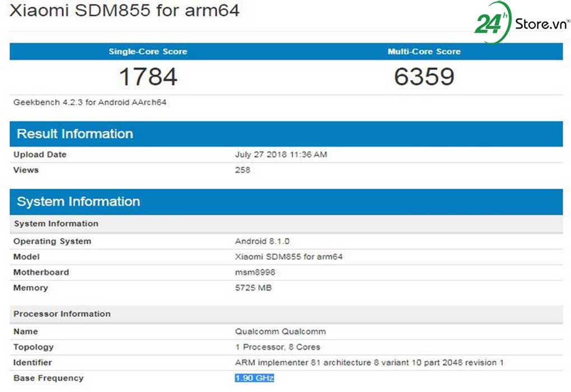Viewport: 571px width, 392px height.
Task: Click the Upload Date label
Action: click(40, 155)
